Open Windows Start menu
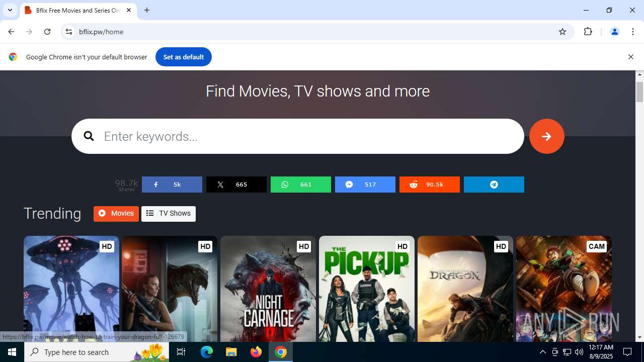 (x=12, y=352)
